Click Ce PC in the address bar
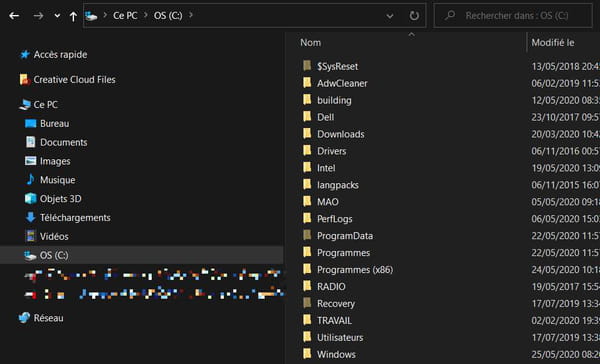600x364 pixels. coord(125,16)
